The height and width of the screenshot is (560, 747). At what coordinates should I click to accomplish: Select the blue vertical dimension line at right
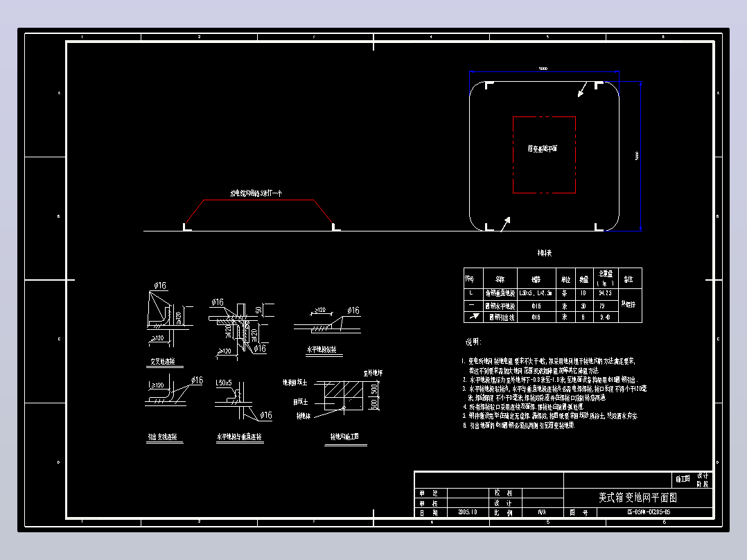coord(641,156)
